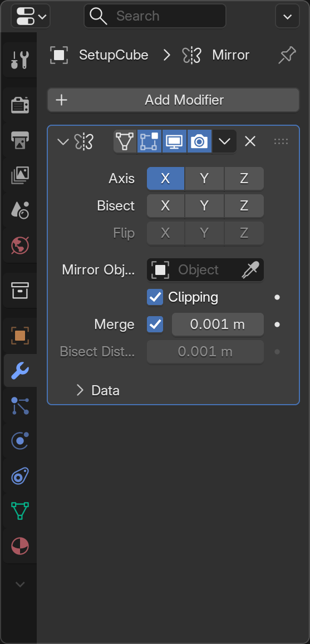Viewport: 310px width, 644px height.
Task: Show more tabs with bottom chevron
Action: click(x=19, y=584)
